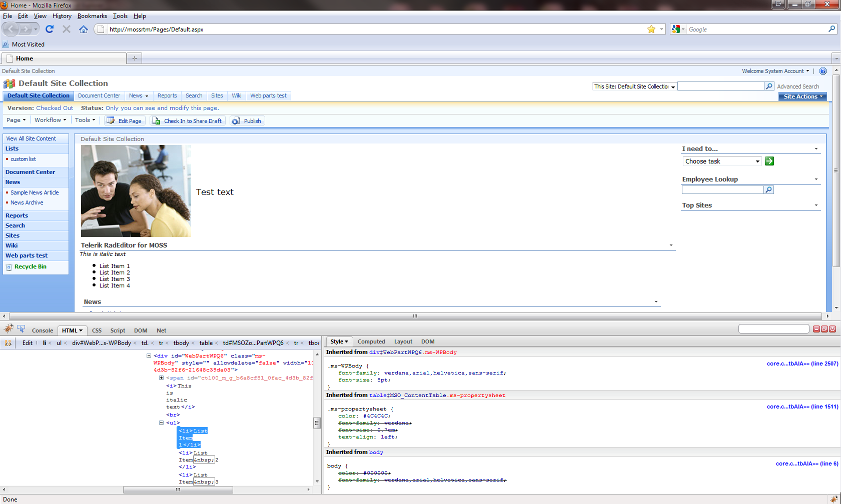The image size is (841, 504).
Task: Click the Google search engine icon
Action: coord(676,29)
